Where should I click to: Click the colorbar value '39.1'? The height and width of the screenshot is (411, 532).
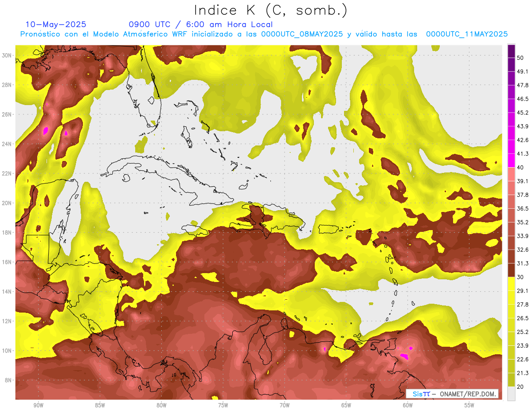[522, 181]
